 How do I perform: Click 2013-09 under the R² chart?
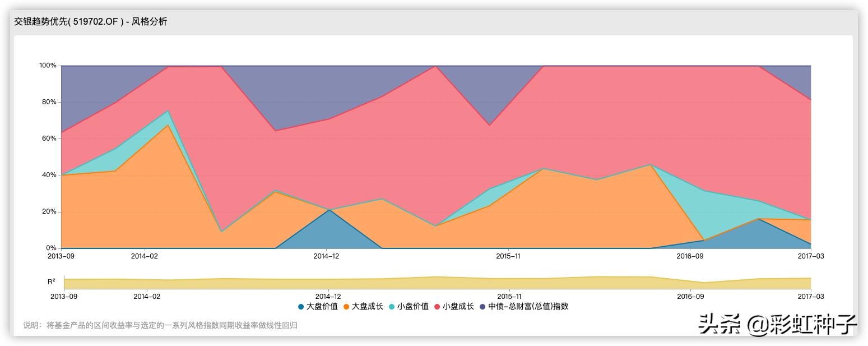pyautogui.click(x=64, y=296)
